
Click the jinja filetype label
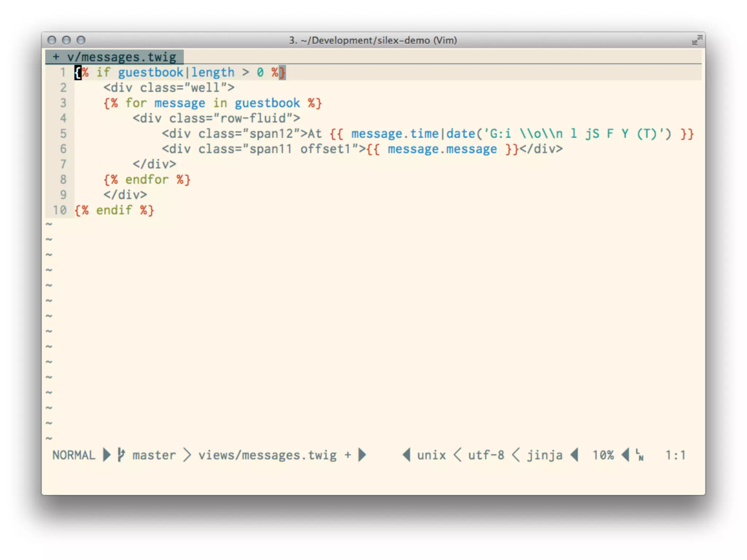545,455
